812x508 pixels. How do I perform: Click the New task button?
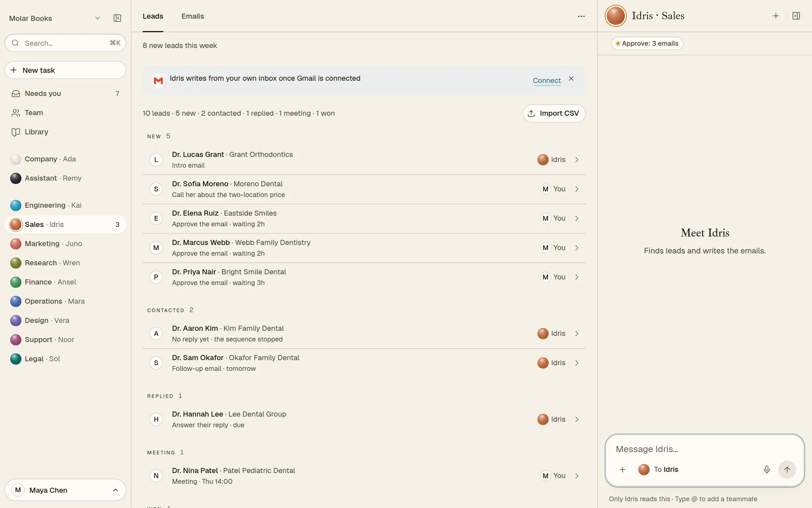coord(65,70)
